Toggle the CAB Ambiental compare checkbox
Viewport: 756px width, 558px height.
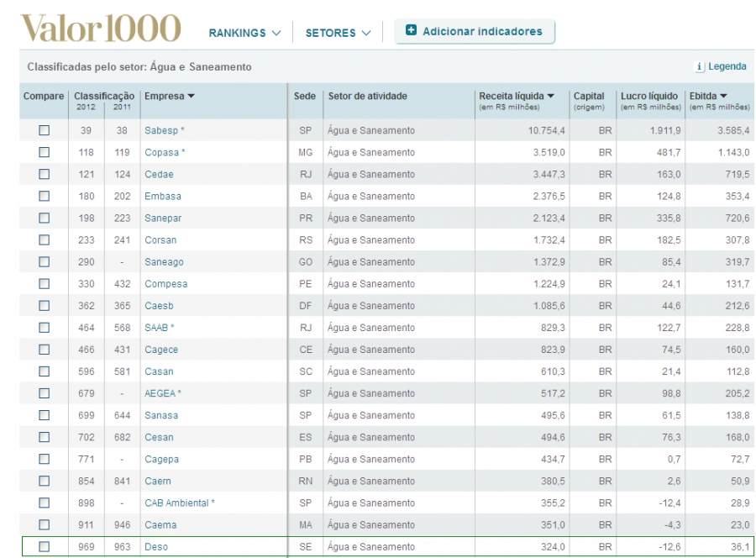(x=44, y=503)
